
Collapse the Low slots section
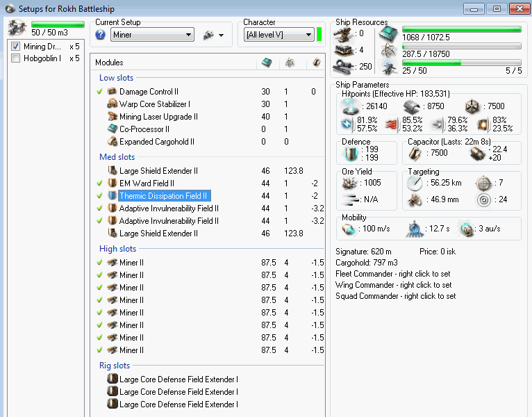pyautogui.click(x=117, y=78)
